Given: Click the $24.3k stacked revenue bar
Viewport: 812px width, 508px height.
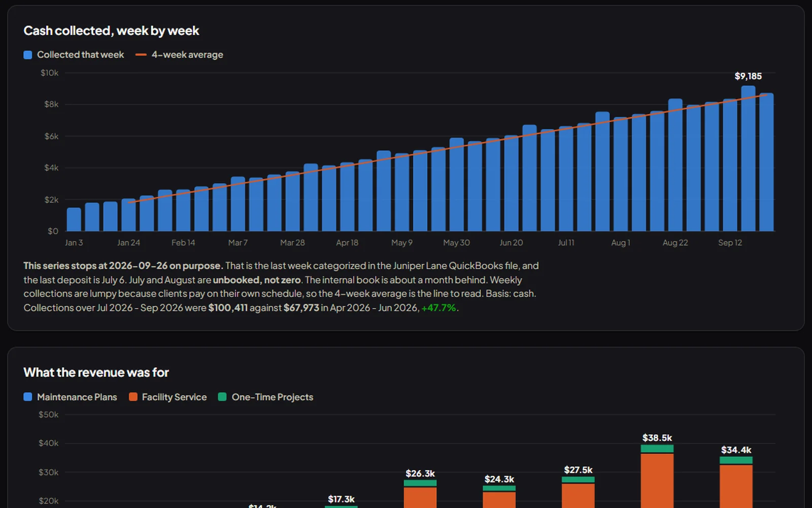Looking at the screenshot, I should point(499,497).
